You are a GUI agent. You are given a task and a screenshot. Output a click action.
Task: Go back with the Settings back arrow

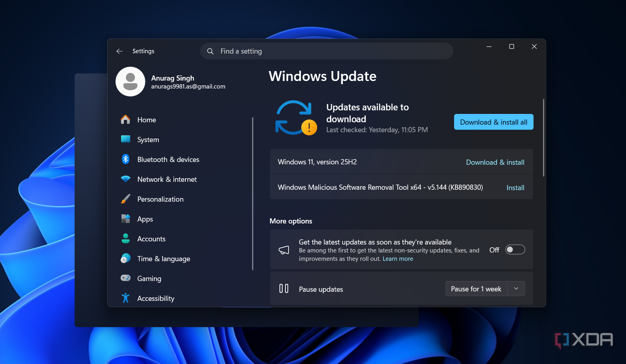point(119,51)
